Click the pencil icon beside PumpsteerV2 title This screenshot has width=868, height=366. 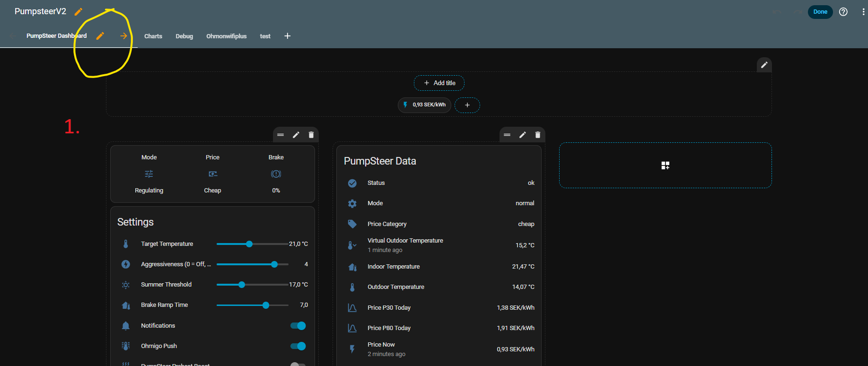[x=79, y=12]
